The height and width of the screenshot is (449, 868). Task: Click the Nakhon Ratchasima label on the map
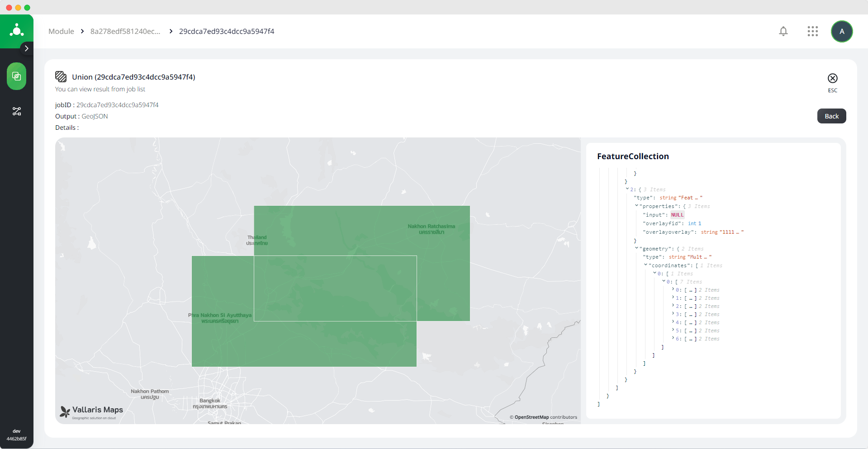432,229
